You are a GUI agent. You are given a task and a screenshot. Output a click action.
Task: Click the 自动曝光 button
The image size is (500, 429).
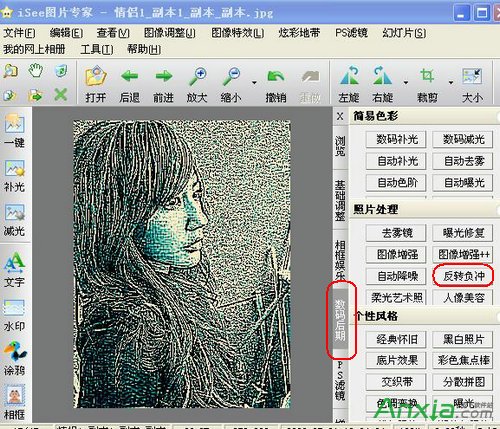pos(463,183)
